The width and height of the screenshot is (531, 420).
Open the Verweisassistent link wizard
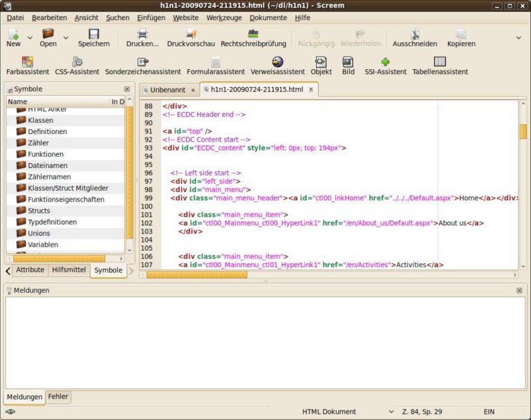(278, 66)
